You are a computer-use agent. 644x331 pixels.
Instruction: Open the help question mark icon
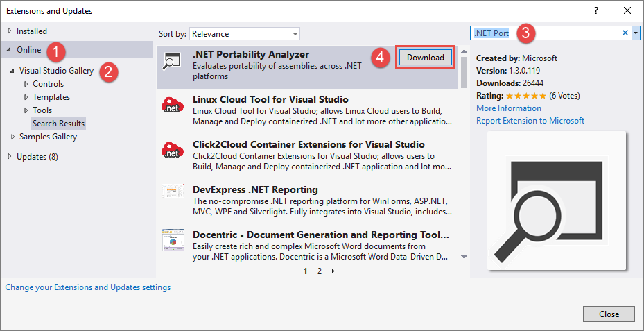pos(596,10)
